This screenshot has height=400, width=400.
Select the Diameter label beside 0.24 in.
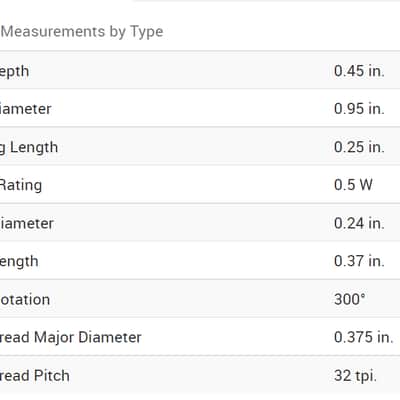point(27,223)
